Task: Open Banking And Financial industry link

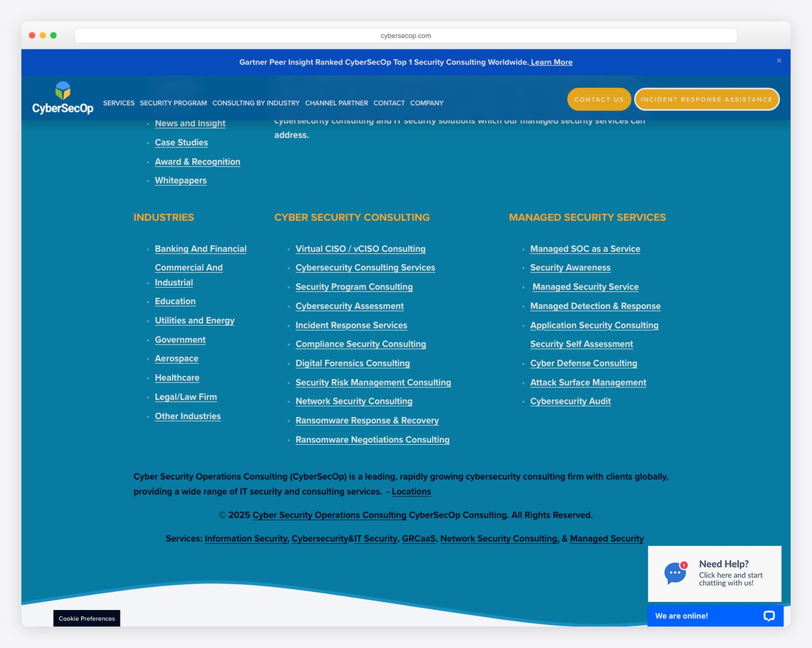Action: tap(201, 249)
